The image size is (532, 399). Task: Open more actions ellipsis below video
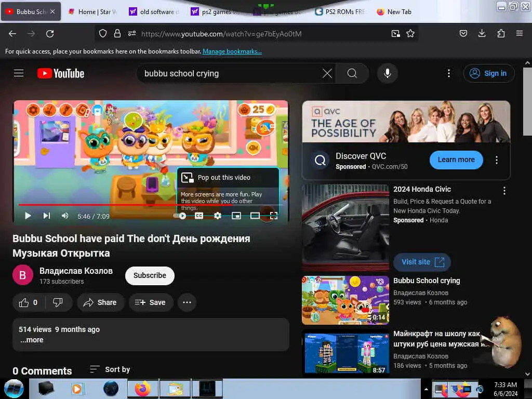pyautogui.click(x=187, y=302)
